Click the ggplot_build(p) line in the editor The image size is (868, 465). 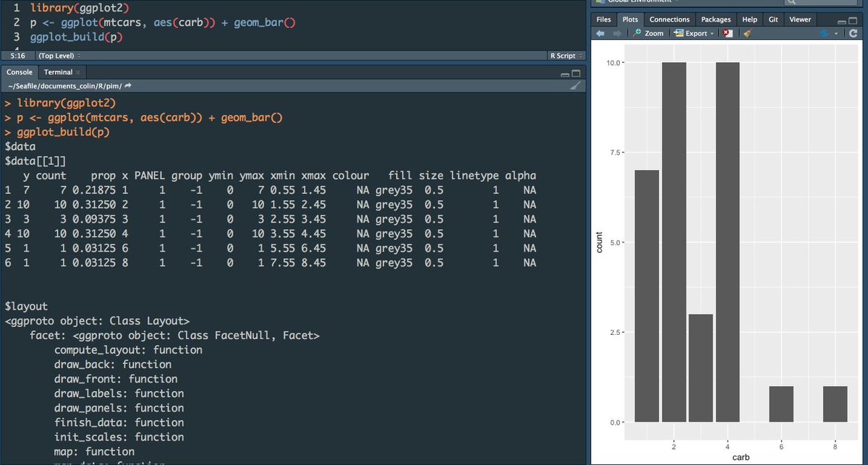(x=77, y=36)
